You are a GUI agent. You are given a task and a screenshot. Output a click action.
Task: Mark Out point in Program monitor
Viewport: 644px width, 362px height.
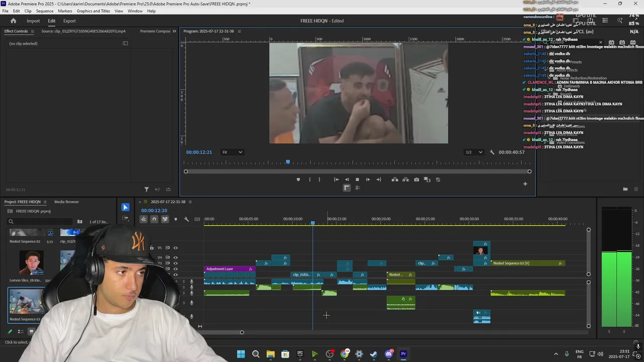(x=319, y=179)
